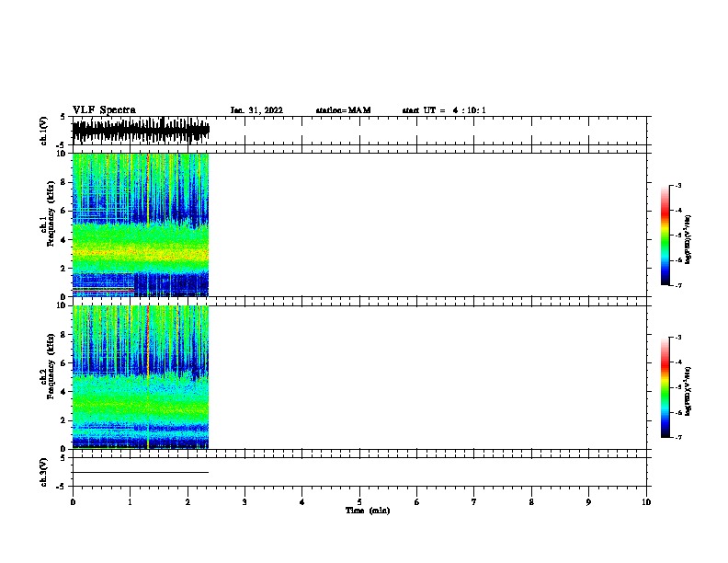Viewport: 728px width, 563px height.
Task: Click time axis tick label "9"
Action: 588,501
